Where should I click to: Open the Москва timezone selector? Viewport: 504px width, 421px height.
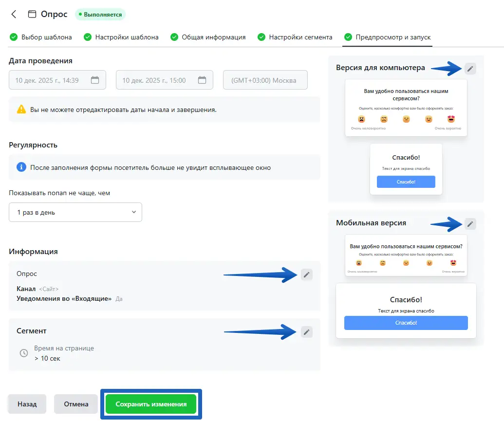tap(265, 80)
